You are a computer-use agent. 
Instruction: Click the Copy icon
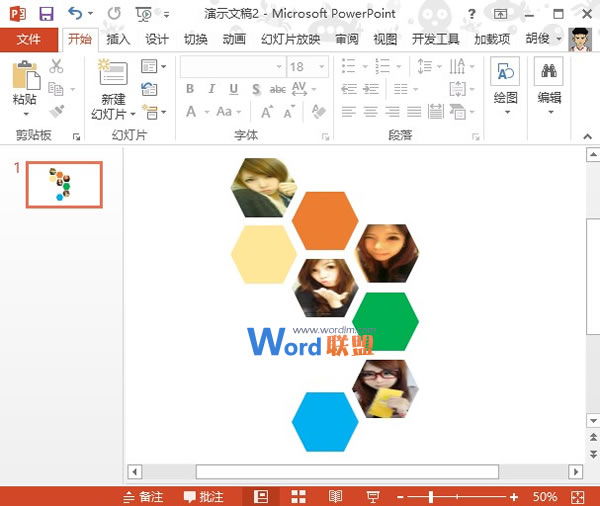click(x=56, y=89)
